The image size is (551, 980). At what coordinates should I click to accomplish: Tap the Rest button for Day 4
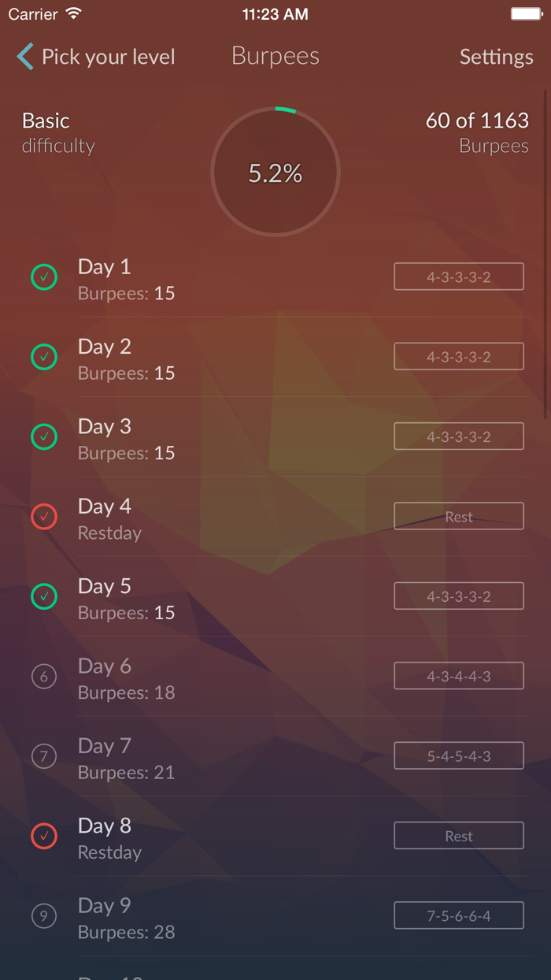(x=459, y=516)
